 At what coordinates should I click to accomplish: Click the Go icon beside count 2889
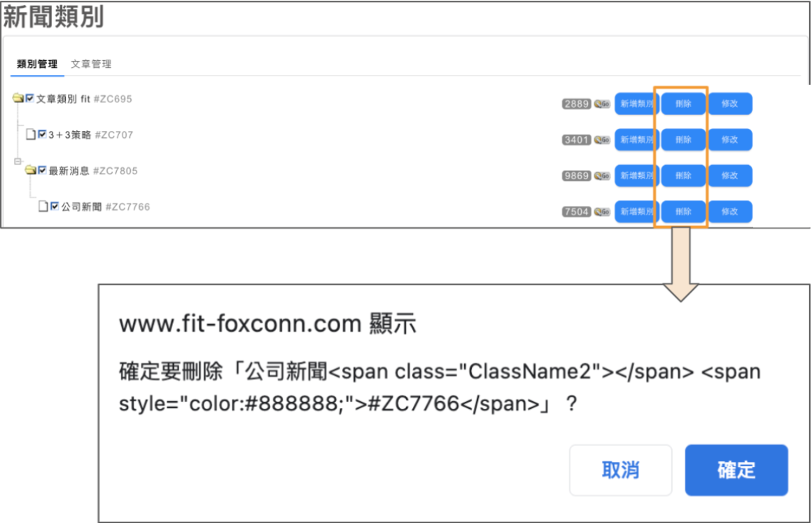coord(602,104)
